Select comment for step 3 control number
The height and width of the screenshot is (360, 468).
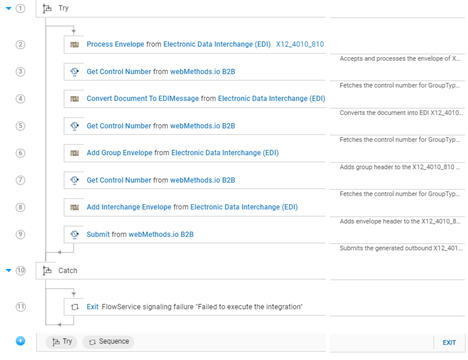coord(400,86)
